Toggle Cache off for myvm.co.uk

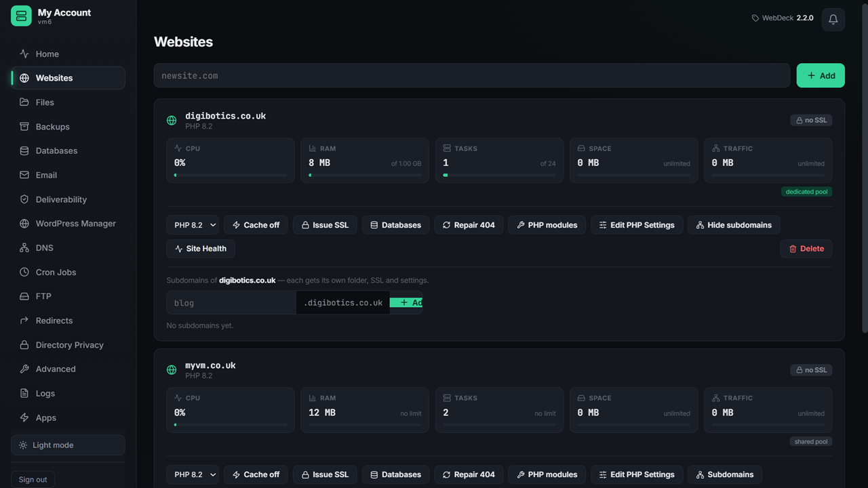point(256,474)
